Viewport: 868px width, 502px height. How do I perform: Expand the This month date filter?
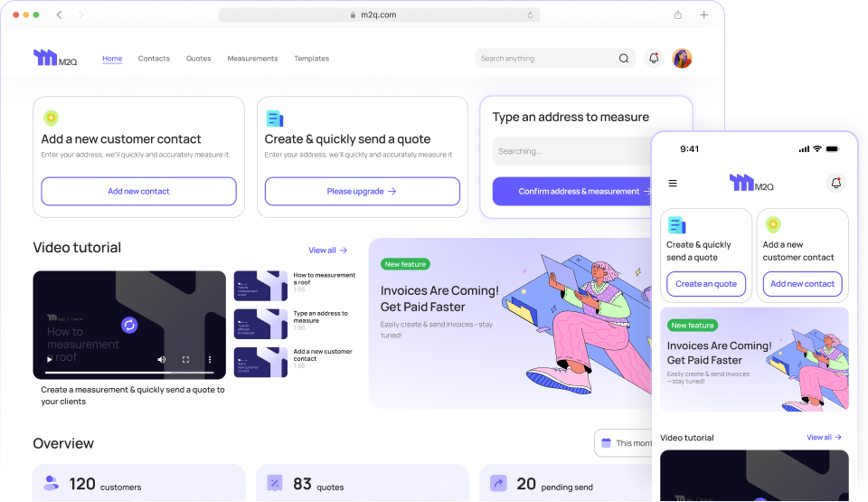click(x=626, y=443)
